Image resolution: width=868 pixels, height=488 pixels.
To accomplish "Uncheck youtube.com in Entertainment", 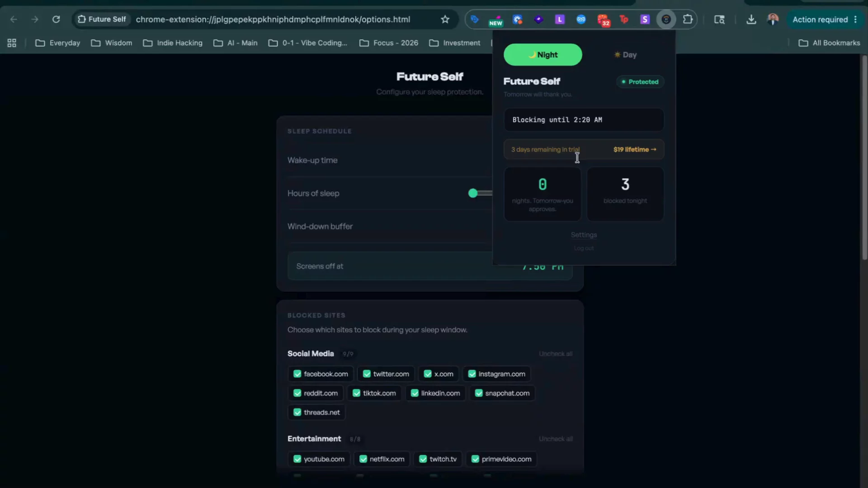I will click(x=297, y=459).
